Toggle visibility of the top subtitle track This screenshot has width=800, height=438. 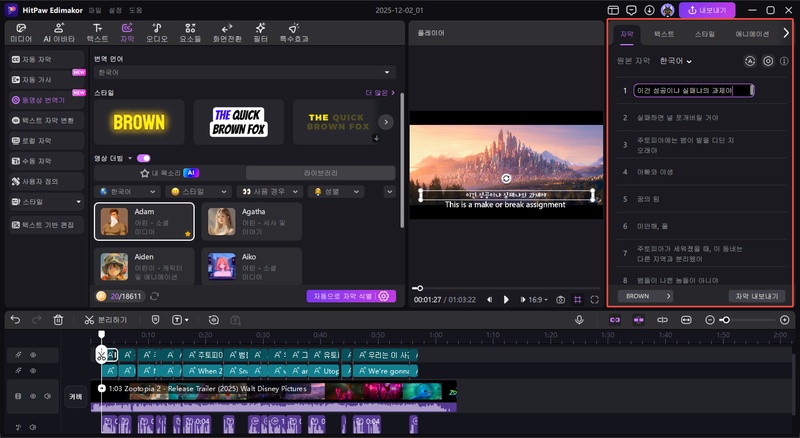31,355
